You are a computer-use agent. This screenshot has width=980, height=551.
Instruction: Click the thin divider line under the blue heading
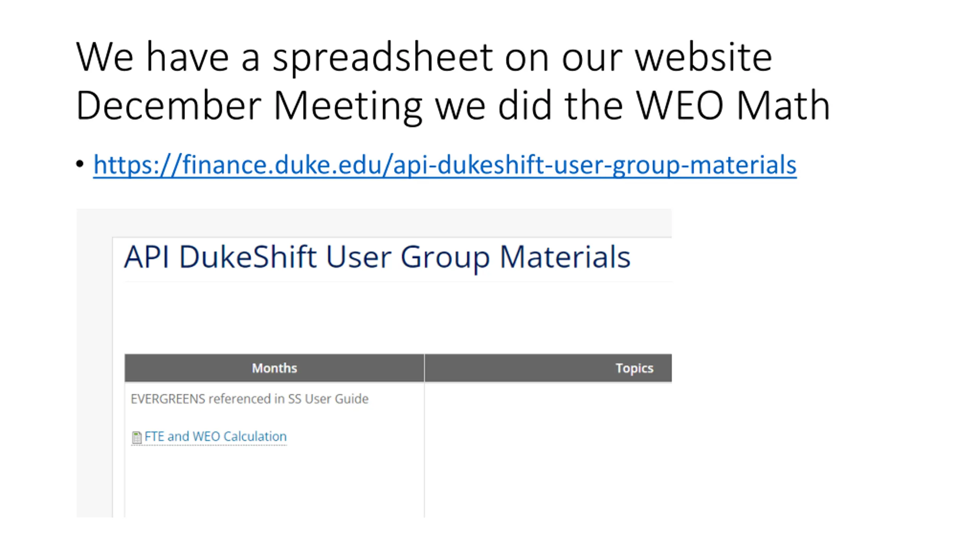(x=398, y=282)
